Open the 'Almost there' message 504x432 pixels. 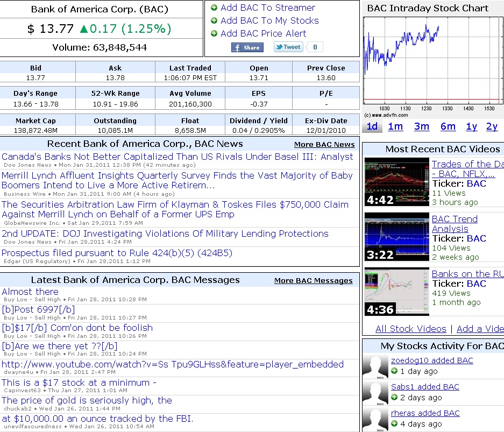click(x=30, y=292)
